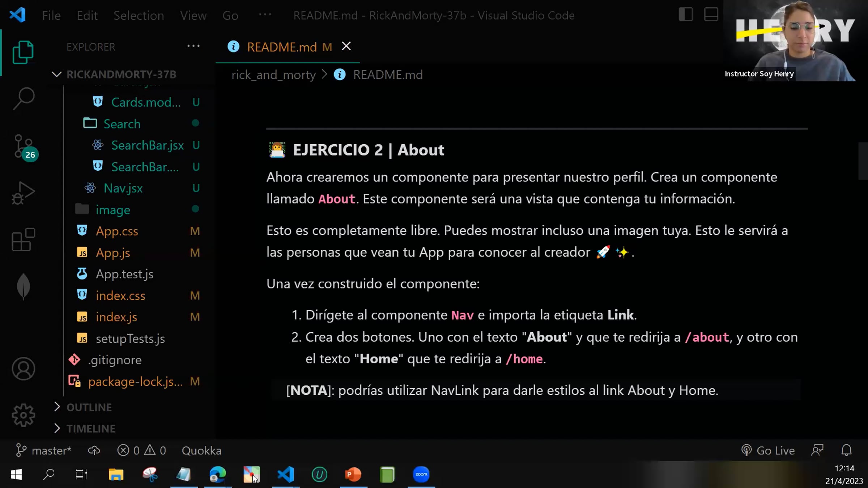Viewport: 868px width, 488px height.
Task: Open the Selection menu
Action: [139, 16]
